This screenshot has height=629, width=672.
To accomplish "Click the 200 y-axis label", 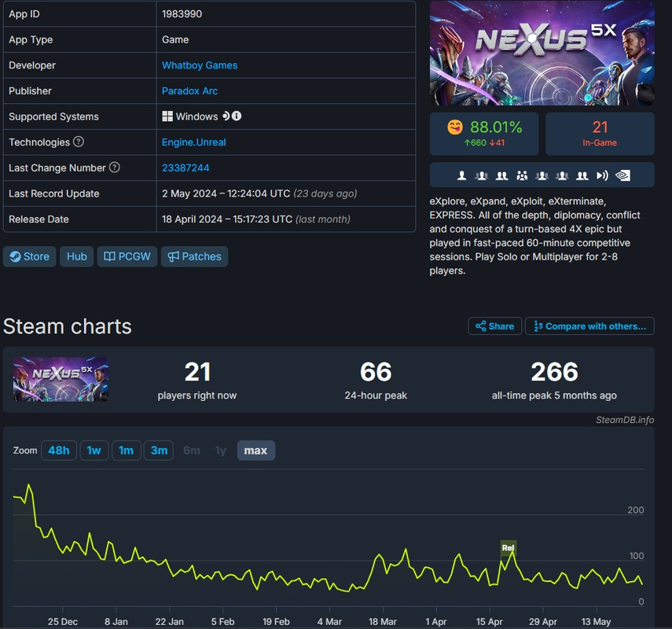I will pos(636,509).
